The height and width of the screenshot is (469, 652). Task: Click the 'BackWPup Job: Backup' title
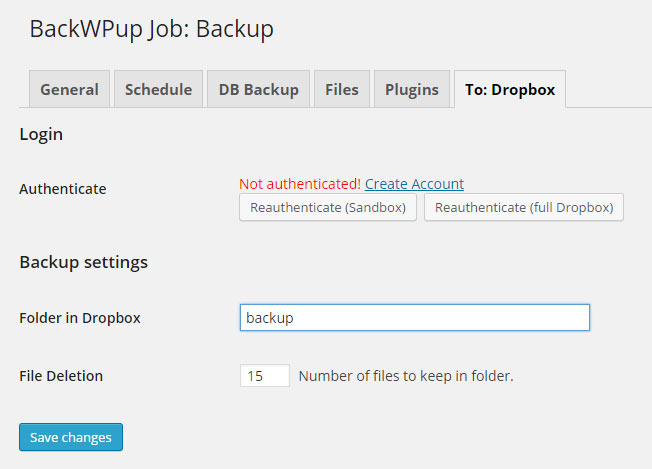click(151, 29)
